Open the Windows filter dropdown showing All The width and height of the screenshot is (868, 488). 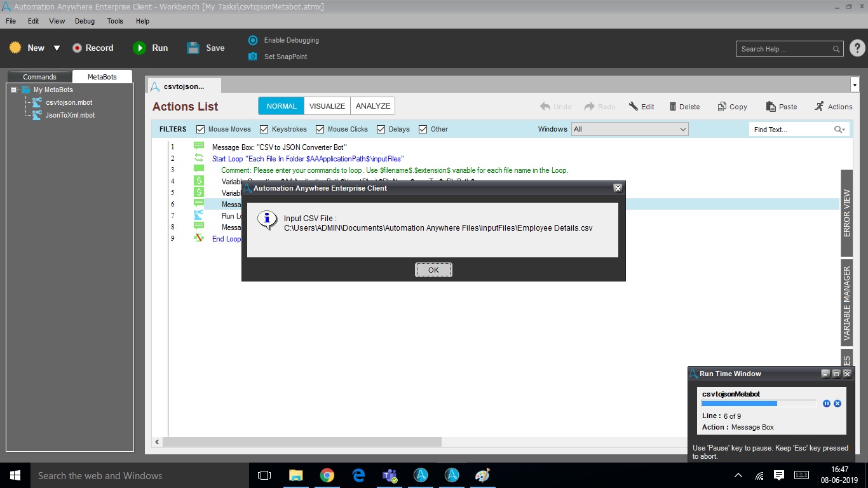630,129
